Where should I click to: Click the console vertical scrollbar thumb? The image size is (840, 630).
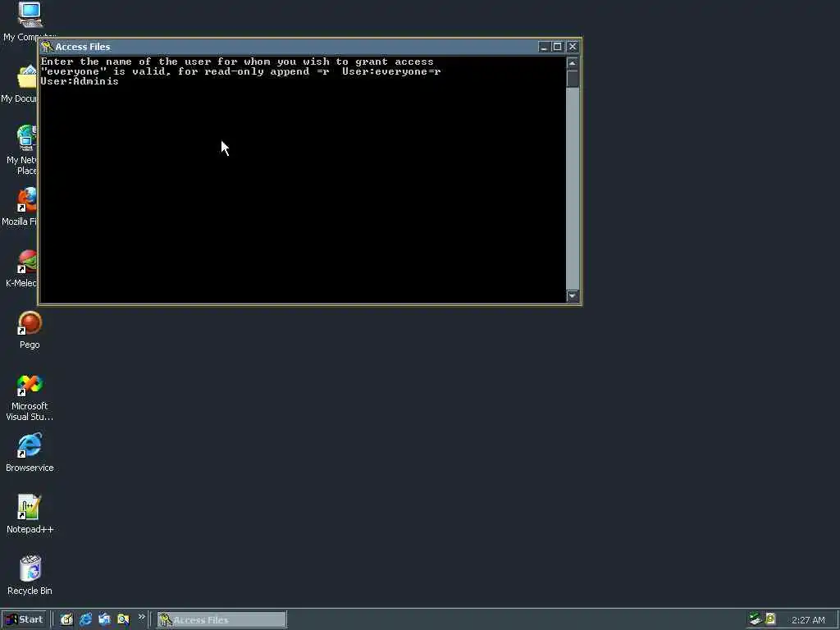(x=572, y=79)
